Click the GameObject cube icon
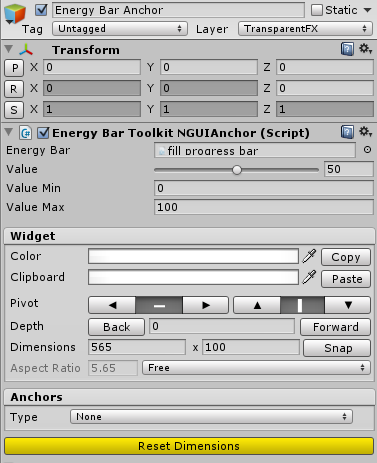377x463 pixels. tap(15, 13)
